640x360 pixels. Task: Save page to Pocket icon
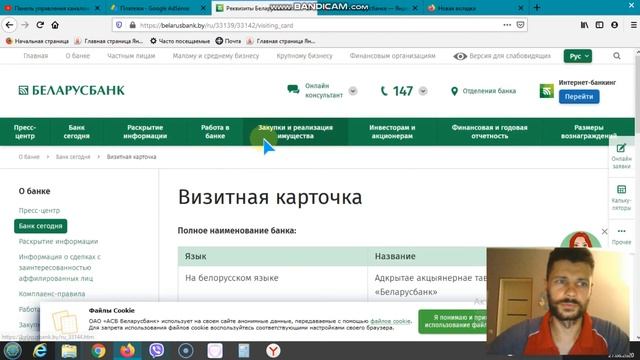(x=520, y=25)
